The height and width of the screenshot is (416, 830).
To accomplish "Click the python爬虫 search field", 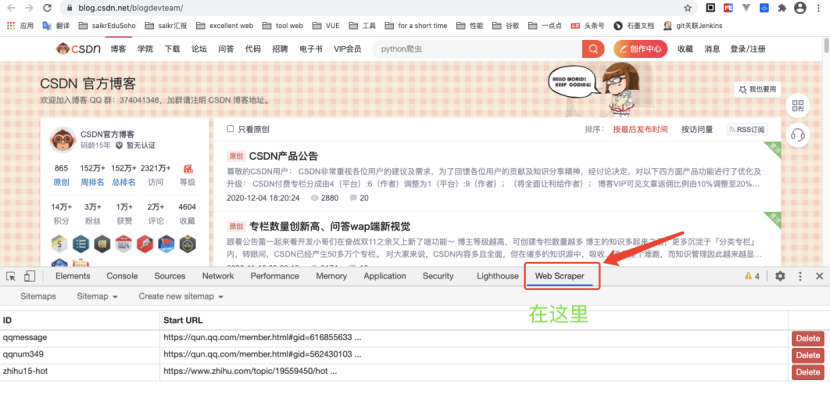I will (476, 49).
